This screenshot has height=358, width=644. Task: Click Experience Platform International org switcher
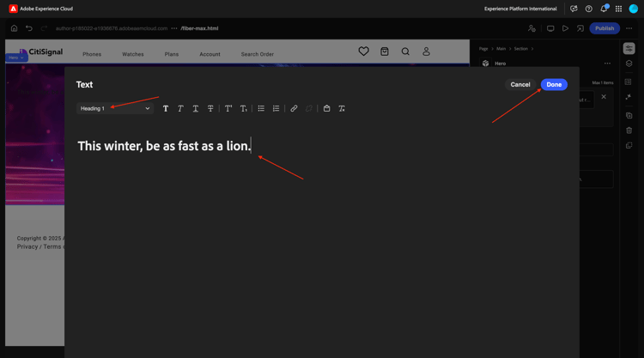(x=520, y=9)
